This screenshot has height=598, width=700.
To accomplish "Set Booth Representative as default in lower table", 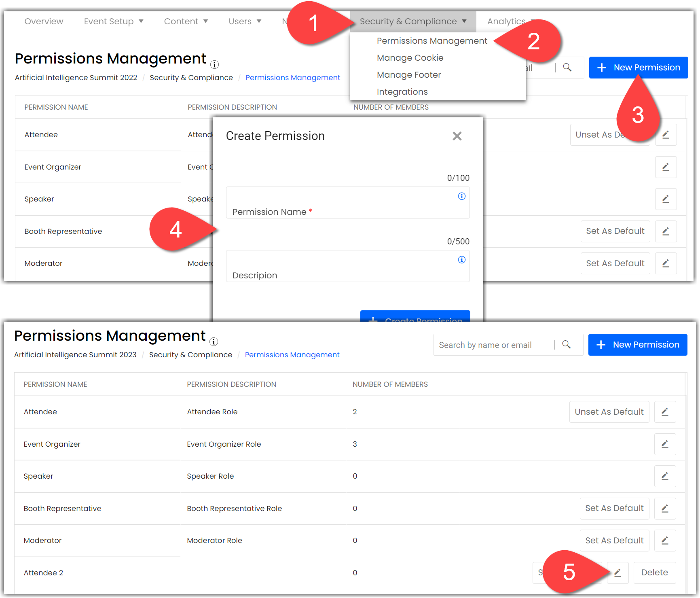I will pyautogui.click(x=614, y=509).
